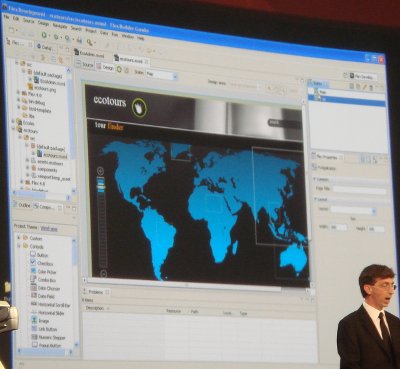Screen dimensions: 400x369
Task: Open the Navigate menu
Action: [x=60, y=26]
